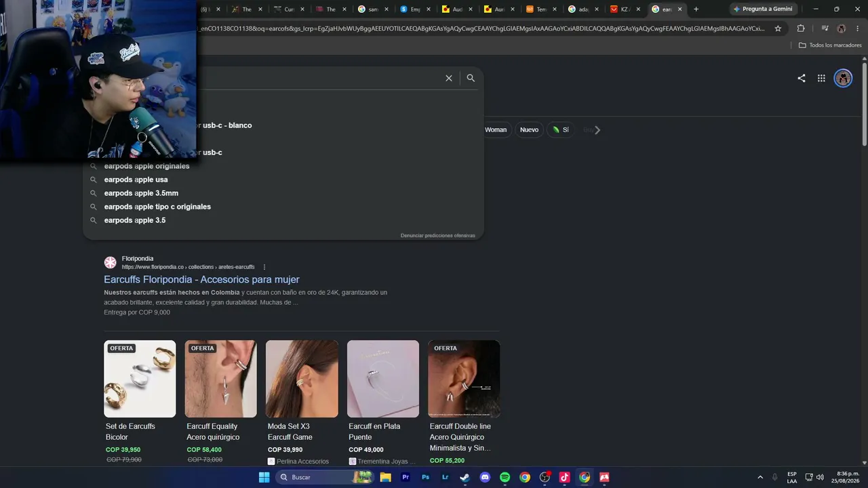Select the 'Sí' filter chip
868x488 pixels.
[x=561, y=129]
